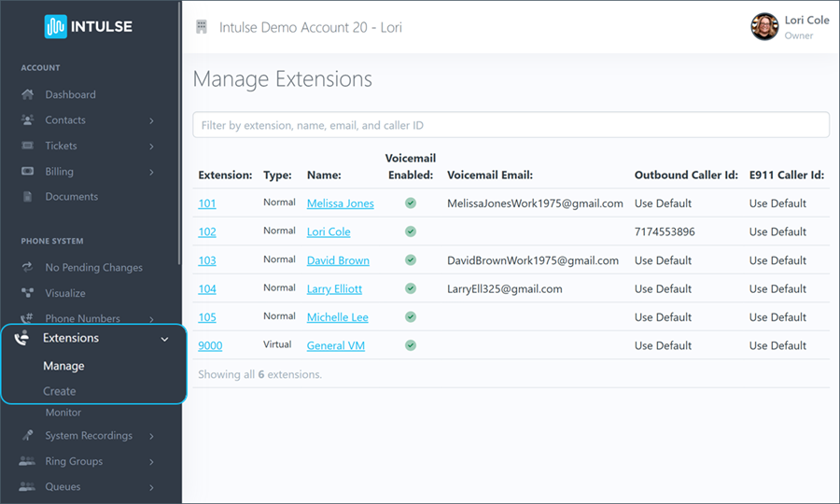Click Melissa Jones voicemail enabled checkmark
The image size is (840, 504).
(411, 203)
